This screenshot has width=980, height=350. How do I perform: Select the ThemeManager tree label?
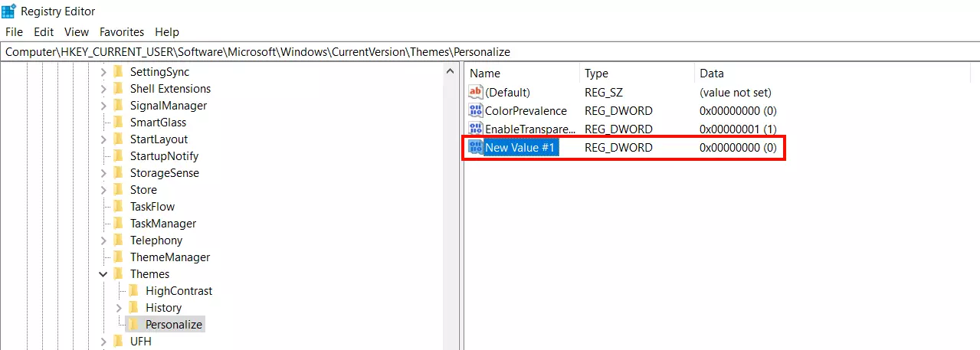170,257
